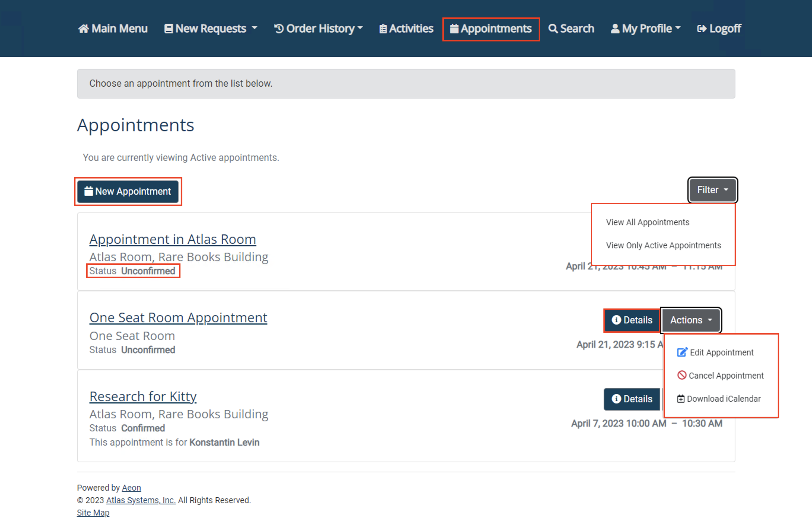Select View All Appointments
812x527 pixels.
[x=647, y=222]
